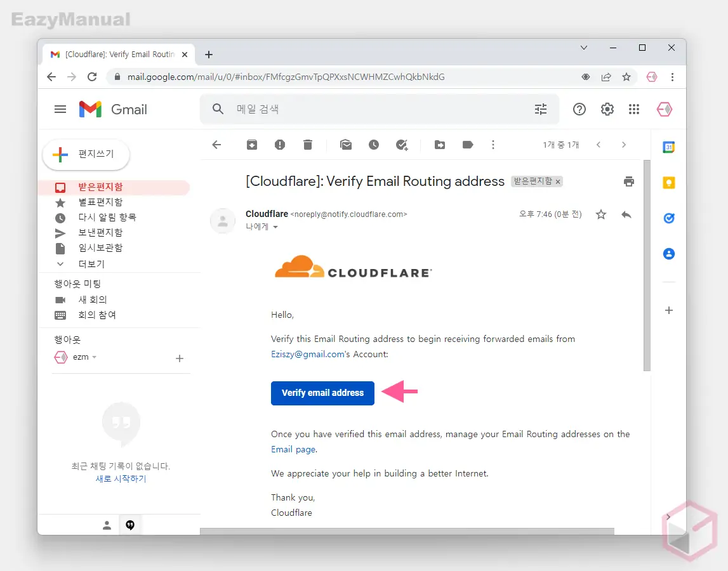The width and height of the screenshot is (728, 571).
Task: Open the Email page link
Action: click(293, 449)
